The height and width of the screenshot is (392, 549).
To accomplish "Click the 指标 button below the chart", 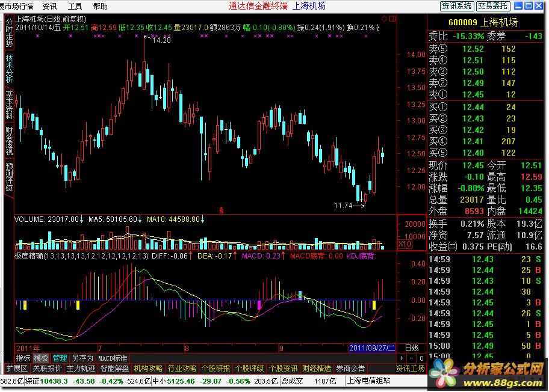I will (23, 358).
